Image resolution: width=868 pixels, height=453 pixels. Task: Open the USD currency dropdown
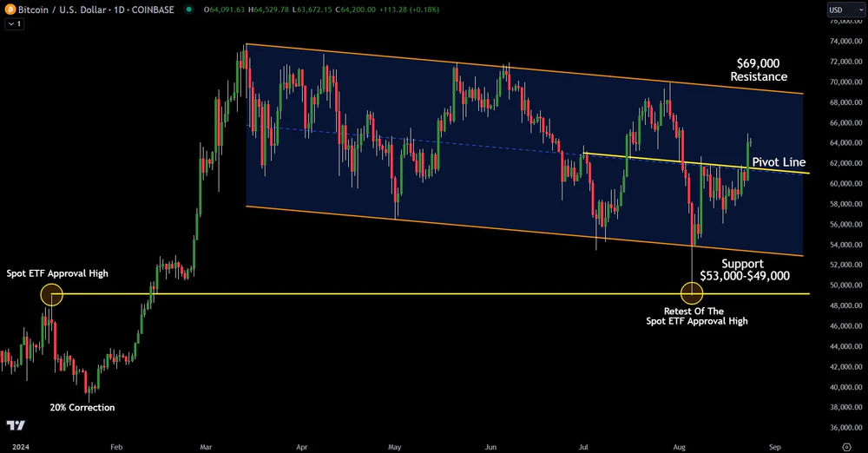[841, 10]
